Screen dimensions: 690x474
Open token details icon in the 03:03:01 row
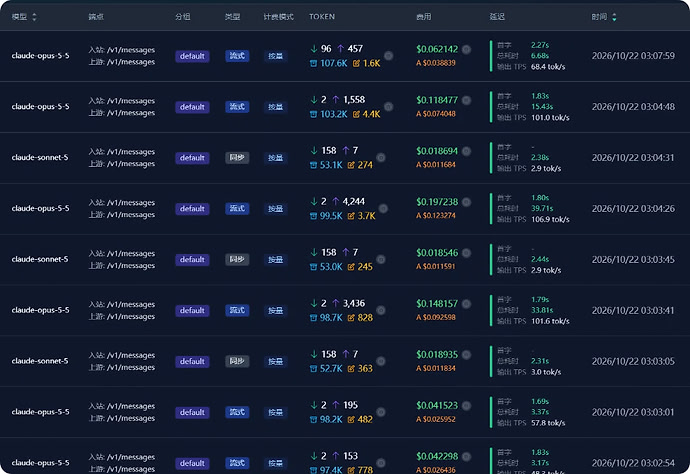pyautogui.click(x=381, y=412)
